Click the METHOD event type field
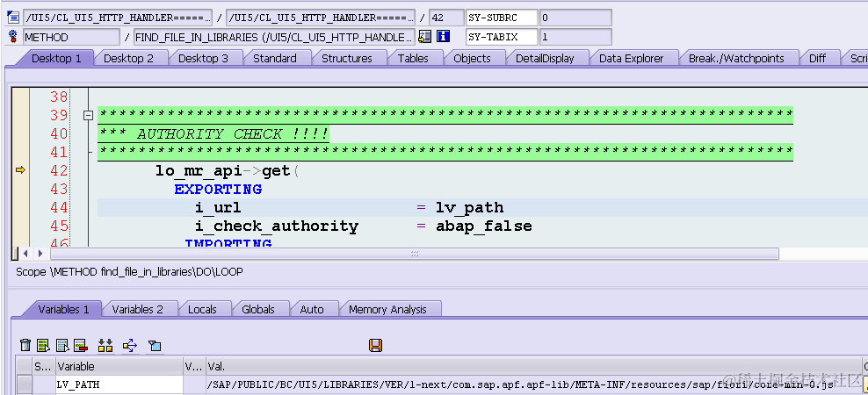The height and width of the screenshot is (395, 868). click(x=71, y=37)
